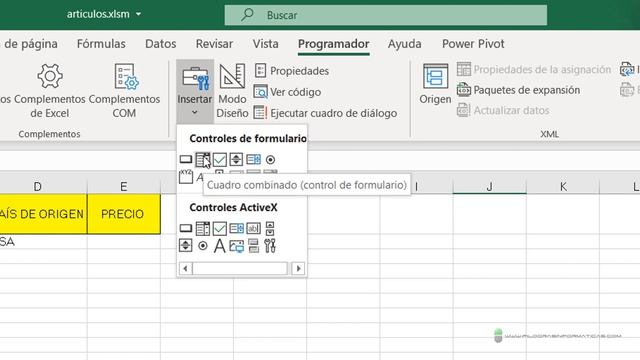Insert an ActiveX Check box
This screenshot has height=360, width=640.
click(220, 229)
